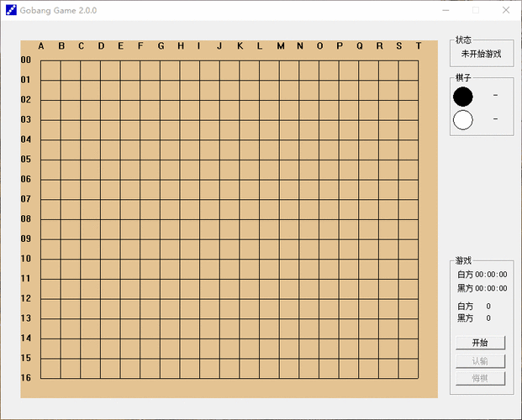The image size is (522, 420).
Task: Click column header letter A
Action: [41, 46]
